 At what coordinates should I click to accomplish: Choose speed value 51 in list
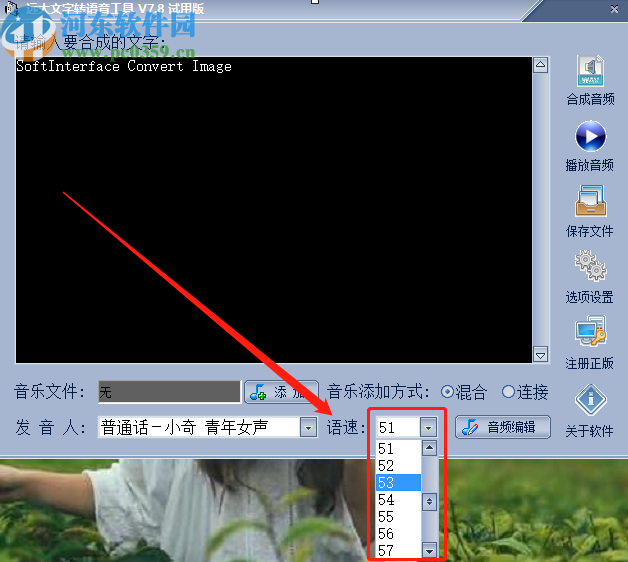pos(398,448)
